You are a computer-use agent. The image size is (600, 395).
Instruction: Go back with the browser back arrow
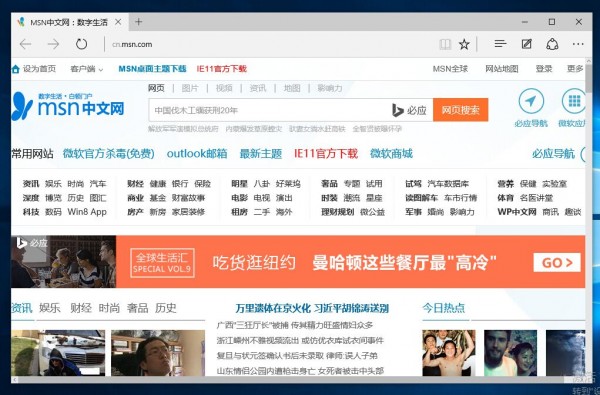(x=26, y=44)
